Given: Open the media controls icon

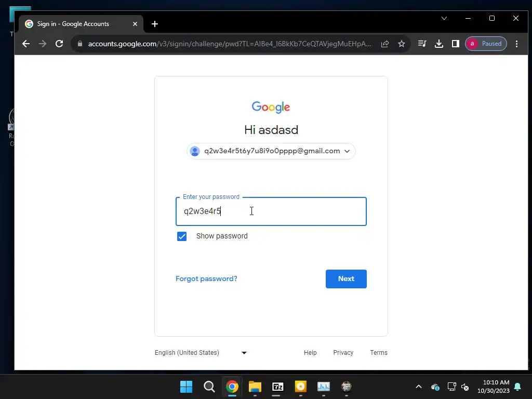Looking at the screenshot, I should click(x=422, y=44).
